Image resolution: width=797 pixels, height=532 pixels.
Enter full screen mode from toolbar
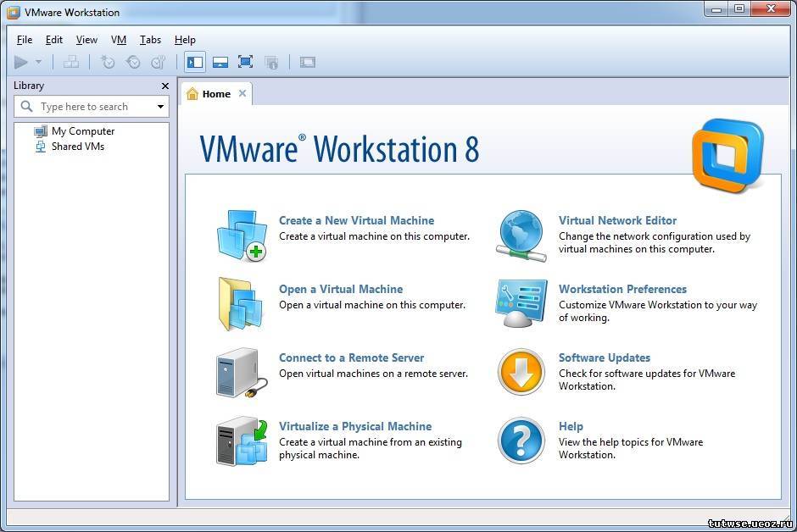[246, 63]
